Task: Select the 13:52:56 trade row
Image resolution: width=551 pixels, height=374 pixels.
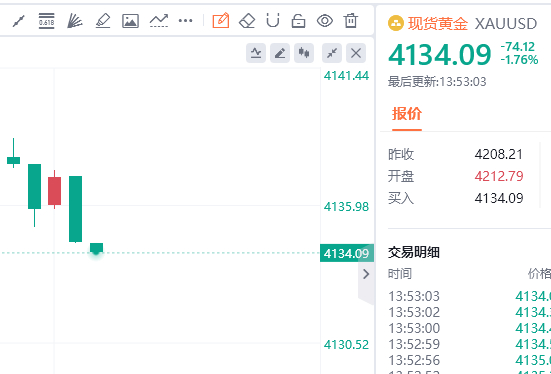Action: point(469,360)
